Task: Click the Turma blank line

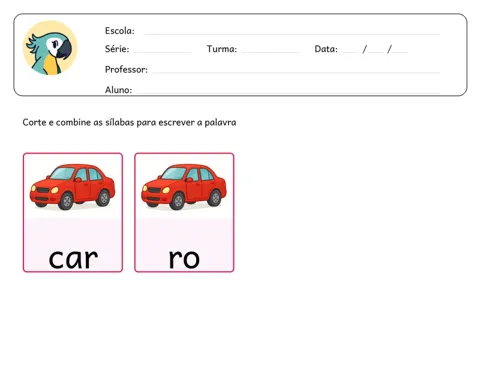Action: pyautogui.click(x=270, y=52)
